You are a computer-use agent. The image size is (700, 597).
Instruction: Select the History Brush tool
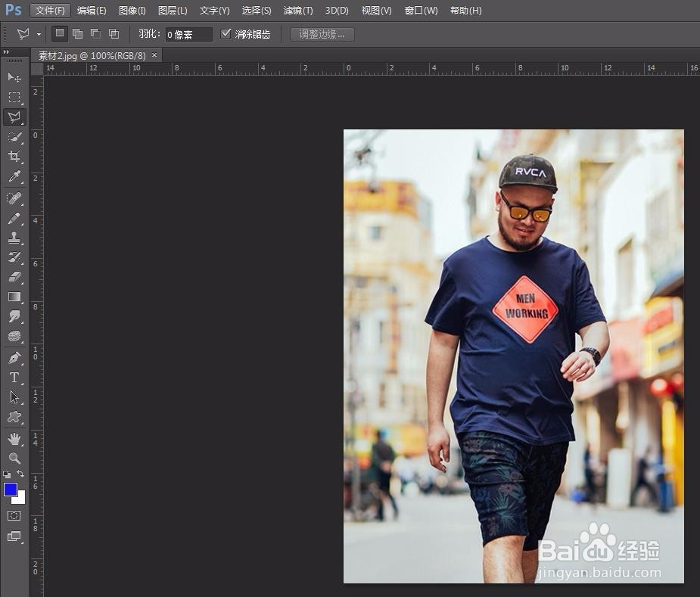(14, 257)
